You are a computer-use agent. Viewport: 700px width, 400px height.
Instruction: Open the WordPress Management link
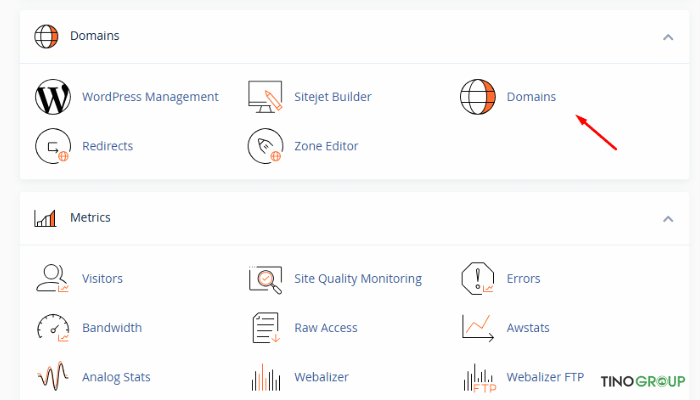coord(150,97)
